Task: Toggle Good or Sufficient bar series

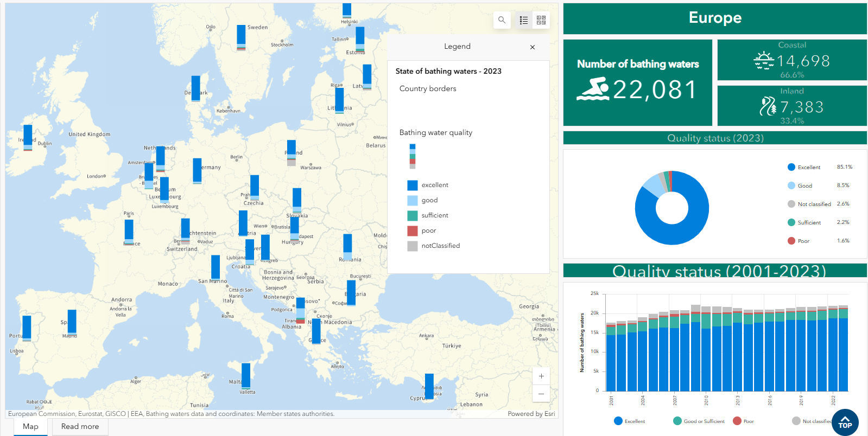Action: pos(699,421)
